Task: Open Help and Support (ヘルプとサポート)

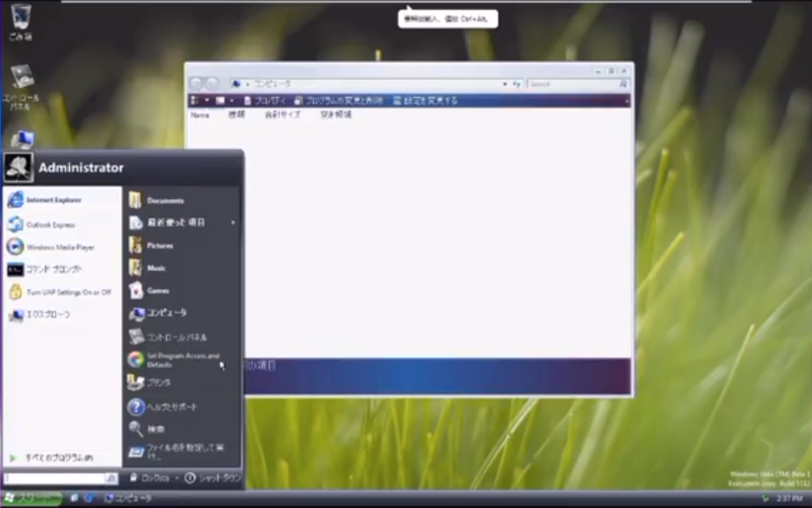Action: 171,407
